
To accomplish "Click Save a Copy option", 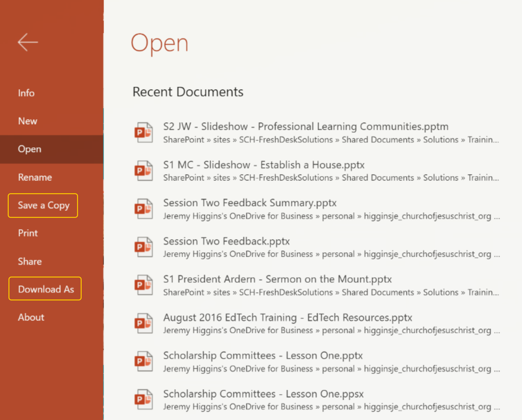I will [43, 205].
